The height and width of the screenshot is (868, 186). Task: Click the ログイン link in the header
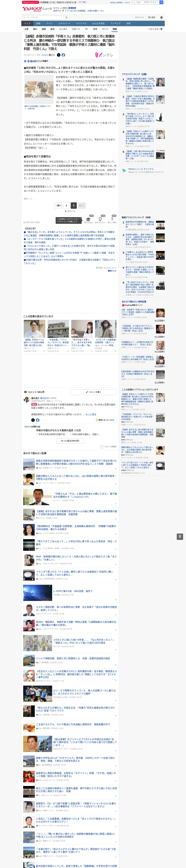57,11
